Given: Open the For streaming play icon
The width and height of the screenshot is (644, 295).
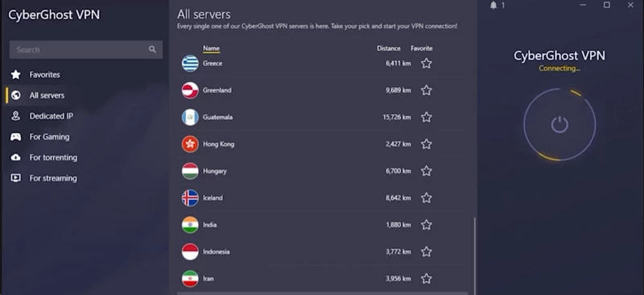Looking at the screenshot, I should pyautogui.click(x=15, y=178).
